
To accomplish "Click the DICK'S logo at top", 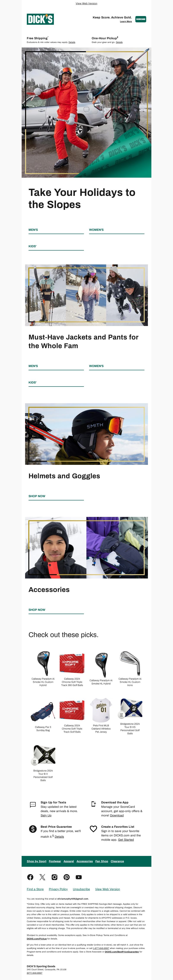I will pos(40,19).
